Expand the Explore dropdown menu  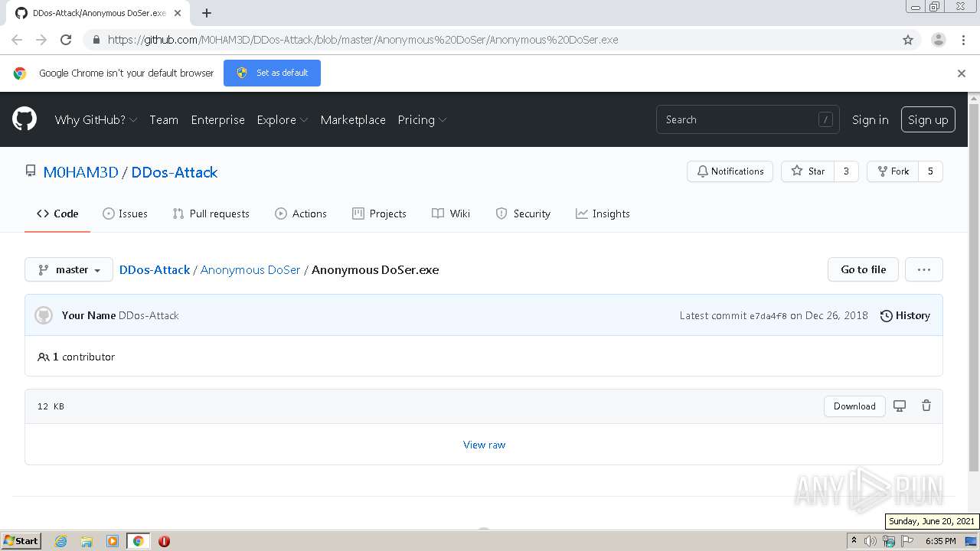[x=283, y=120]
